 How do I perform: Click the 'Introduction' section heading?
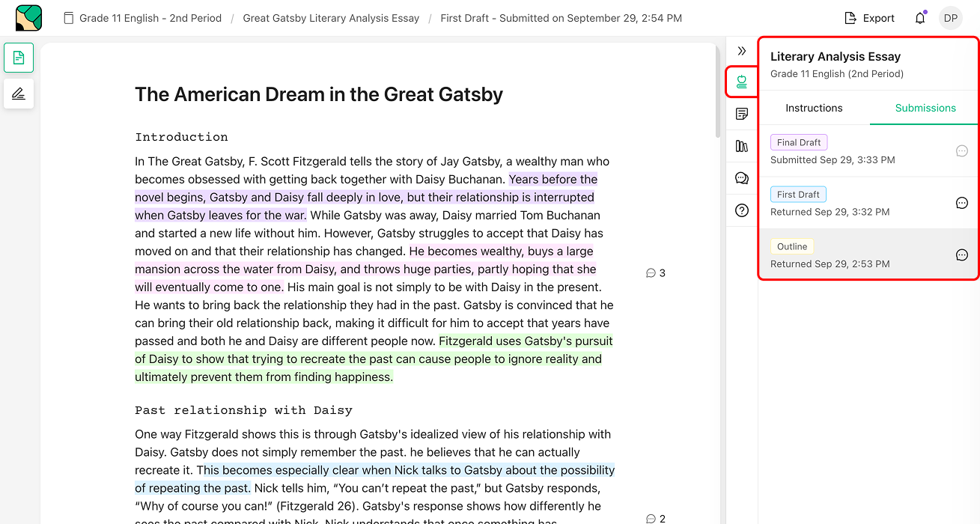(181, 137)
